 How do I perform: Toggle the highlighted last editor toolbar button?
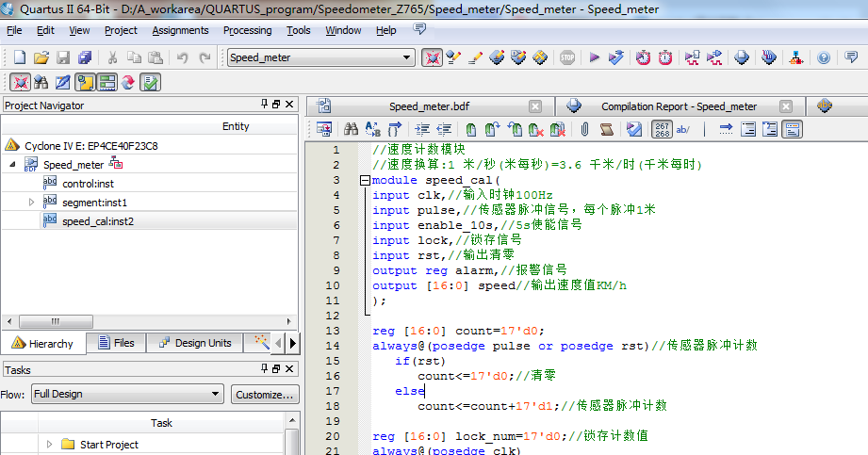pyautogui.click(x=793, y=129)
